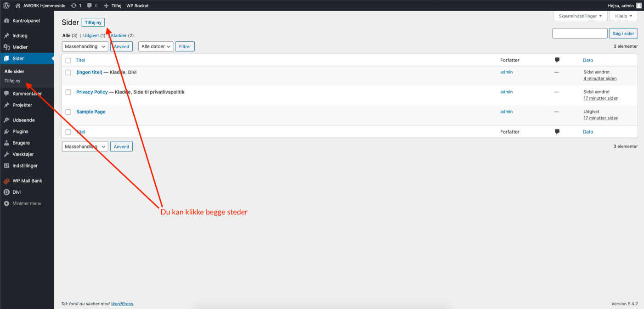Click the Kommentarer sidebar icon
644x309 pixels.
[7, 94]
